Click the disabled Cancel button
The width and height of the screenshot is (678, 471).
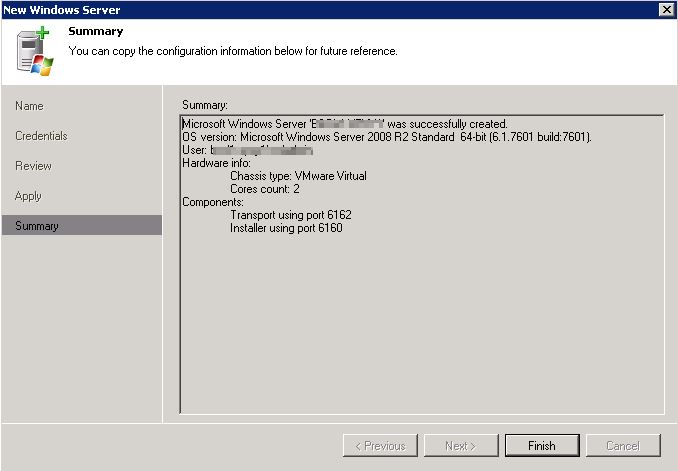point(623,445)
